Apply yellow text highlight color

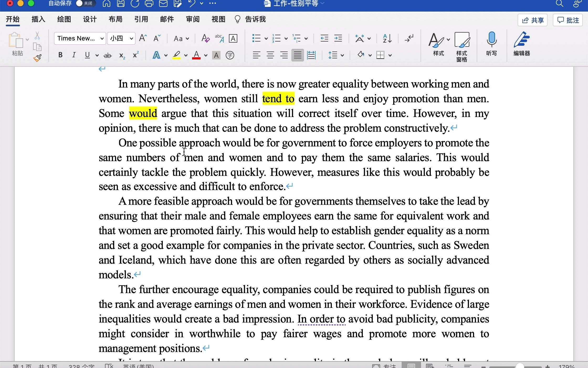(176, 55)
